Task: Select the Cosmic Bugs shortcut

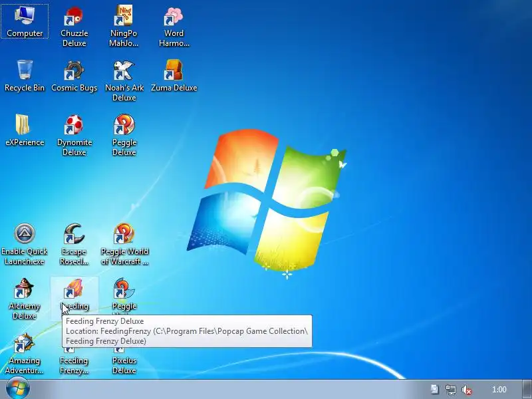Action: click(74, 76)
